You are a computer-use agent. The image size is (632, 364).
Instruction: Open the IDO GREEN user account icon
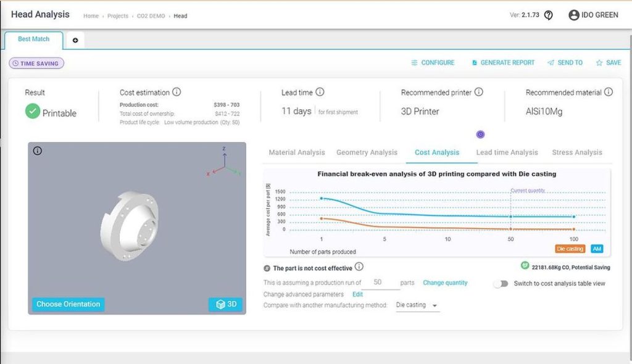click(x=574, y=15)
